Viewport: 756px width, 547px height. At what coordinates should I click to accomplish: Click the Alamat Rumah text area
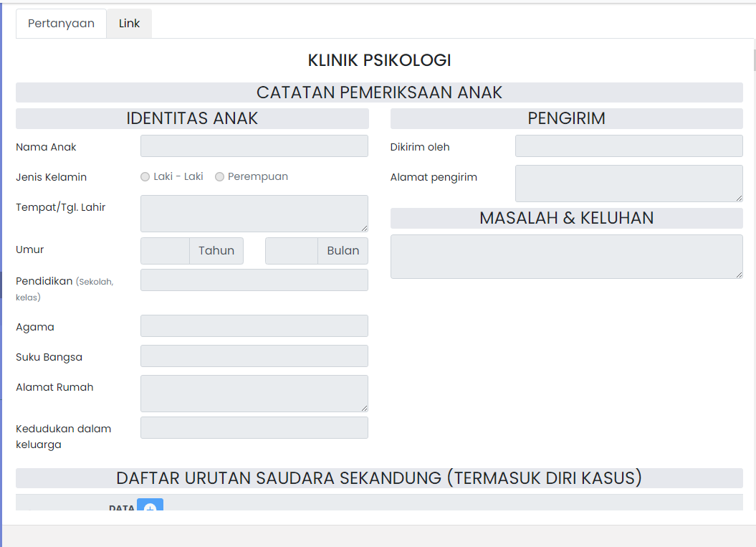[254, 393]
